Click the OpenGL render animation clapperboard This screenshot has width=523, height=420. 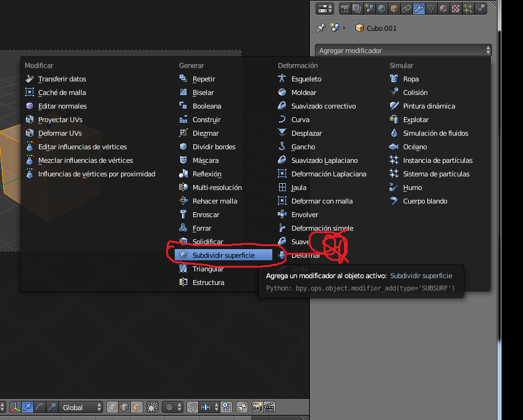tap(269, 407)
